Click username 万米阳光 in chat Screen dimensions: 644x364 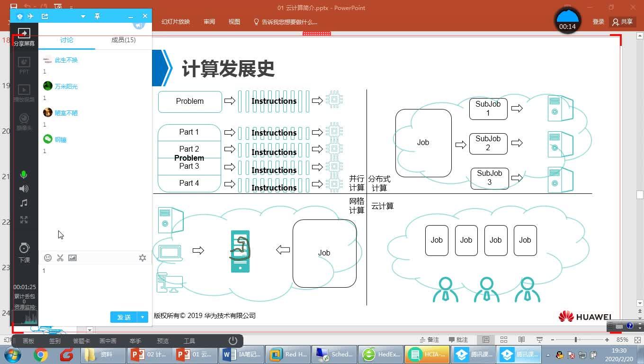click(x=66, y=87)
